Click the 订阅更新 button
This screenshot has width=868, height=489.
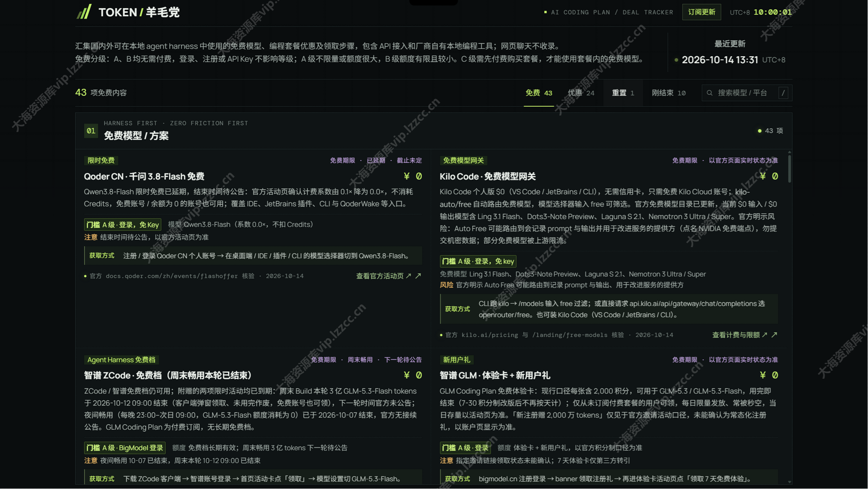pyautogui.click(x=701, y=12)
